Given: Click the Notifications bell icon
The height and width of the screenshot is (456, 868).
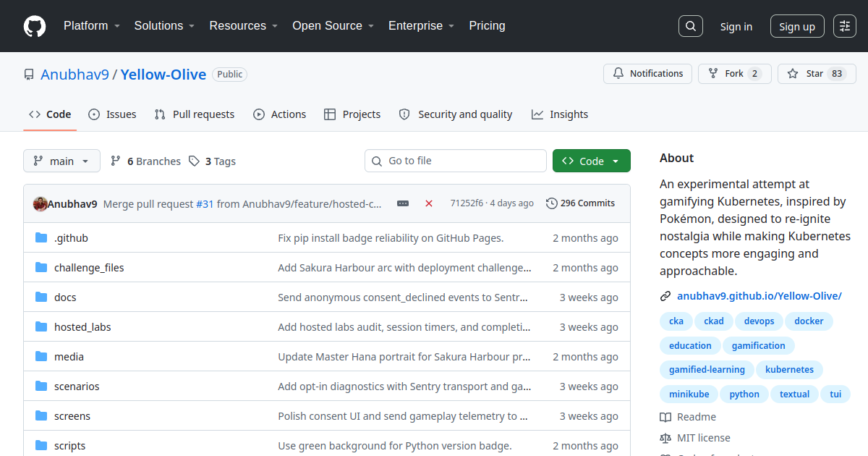Looking at the screenshot, I should click(x=618, y=74).
